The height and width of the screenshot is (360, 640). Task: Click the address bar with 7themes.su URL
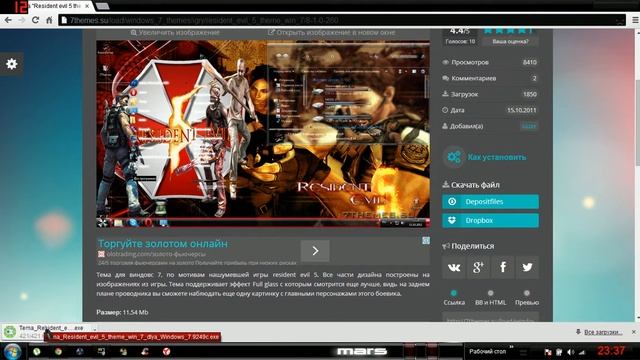342,20
